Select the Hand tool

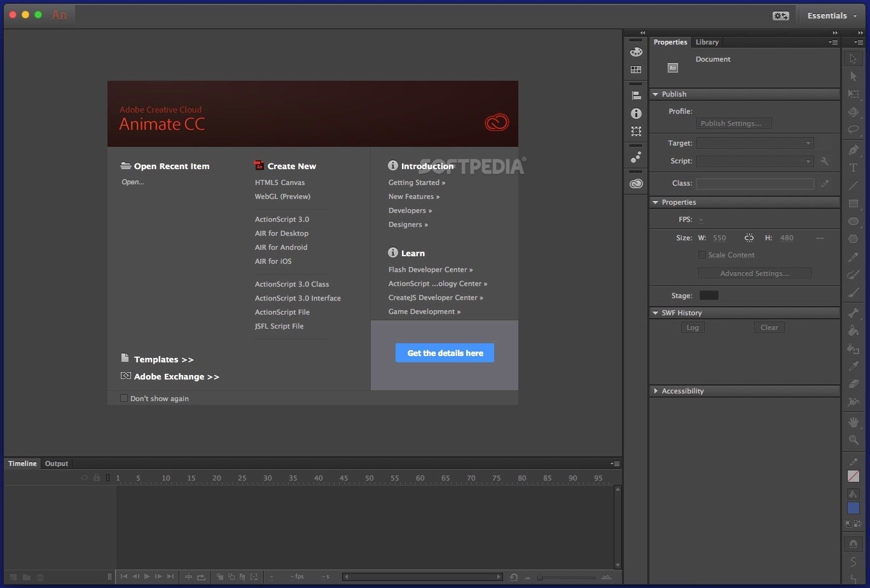coord(853,422)
